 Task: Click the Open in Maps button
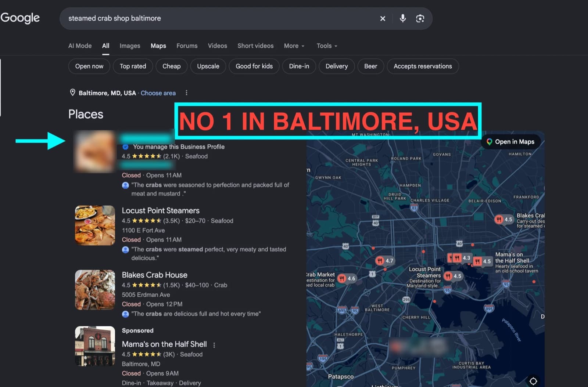pyautogui.click(x=511, y=142)
